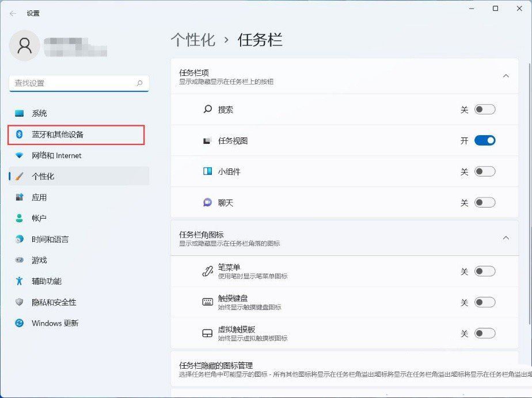Turn on the 搜索 toggle
Viewport: 532px width, 398px height.
(x=484, y=110)
